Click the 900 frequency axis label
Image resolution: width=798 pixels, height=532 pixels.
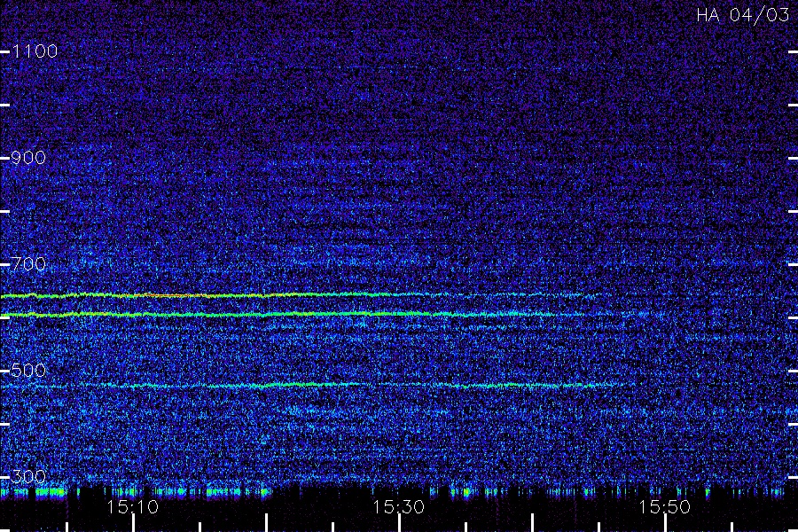[28, 157]
